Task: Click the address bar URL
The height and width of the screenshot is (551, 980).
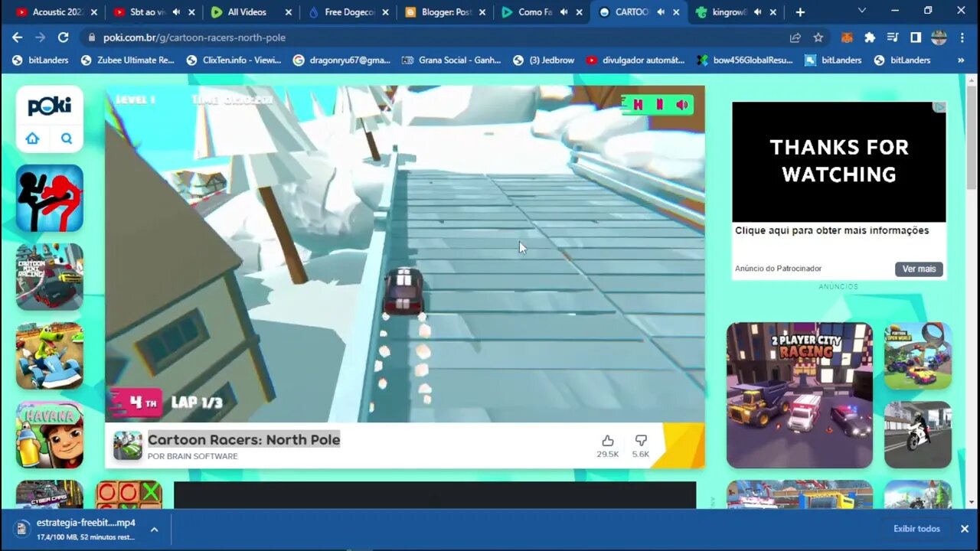Action: pos(194,37)
